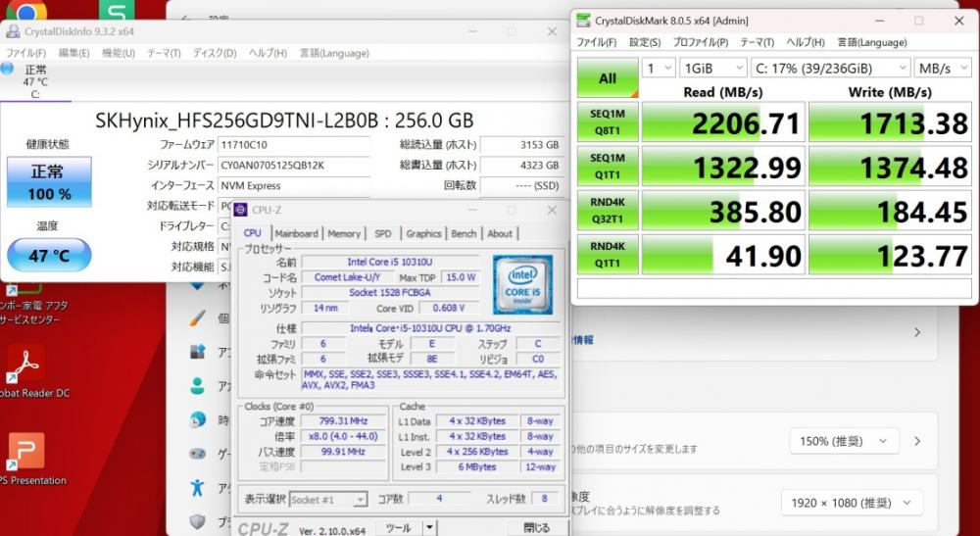The width and height of the screenshot is (980, 536).
Task: Open CrystalDiskInfo テーマ(T) menu
Action: pos(164,53)
